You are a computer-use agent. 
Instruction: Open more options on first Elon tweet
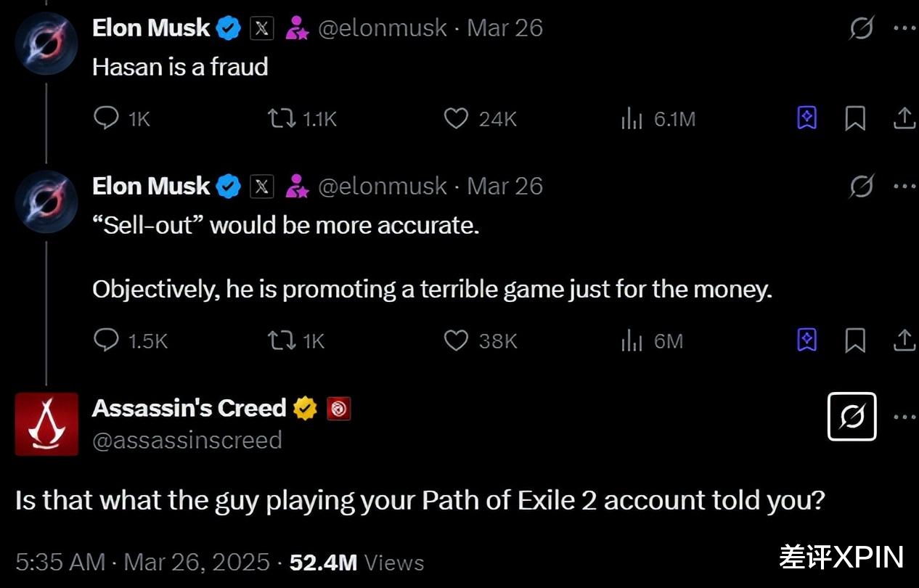tap(904, 28)
